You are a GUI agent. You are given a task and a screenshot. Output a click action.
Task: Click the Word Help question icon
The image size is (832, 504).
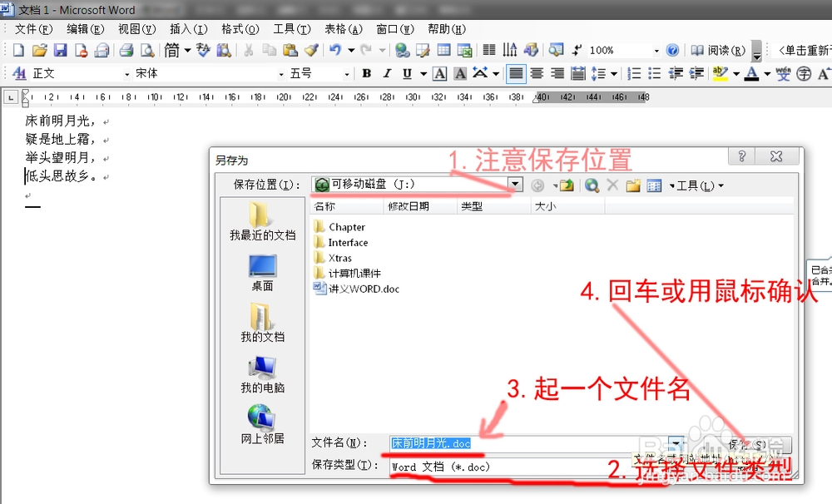[672, 50]
